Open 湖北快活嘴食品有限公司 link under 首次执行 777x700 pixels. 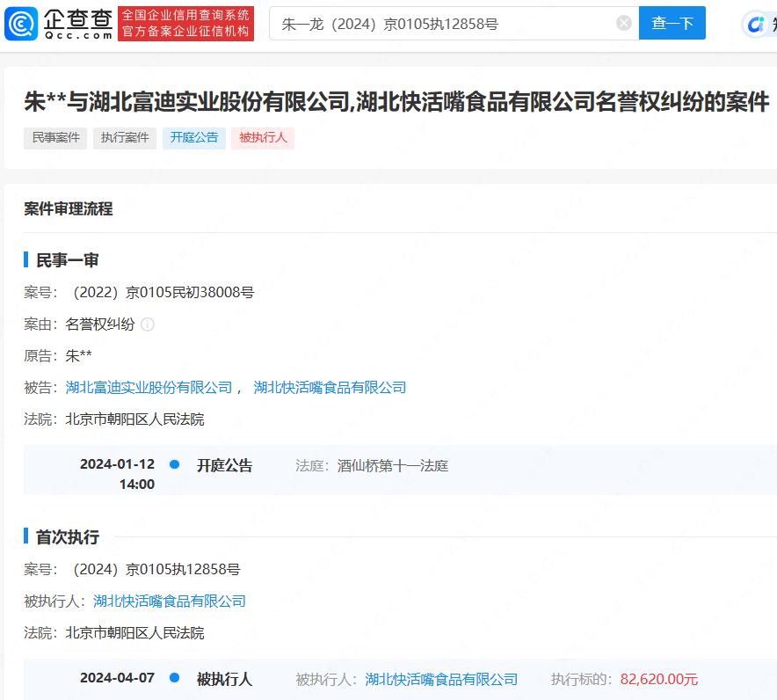pos(170,602)
